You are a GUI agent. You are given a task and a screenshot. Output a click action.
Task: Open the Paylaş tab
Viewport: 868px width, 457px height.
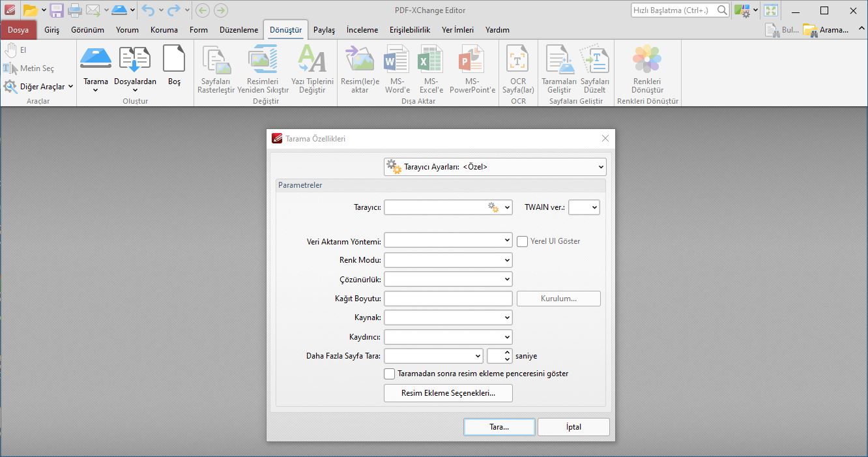pyautogui.click(x=324, y=29)
